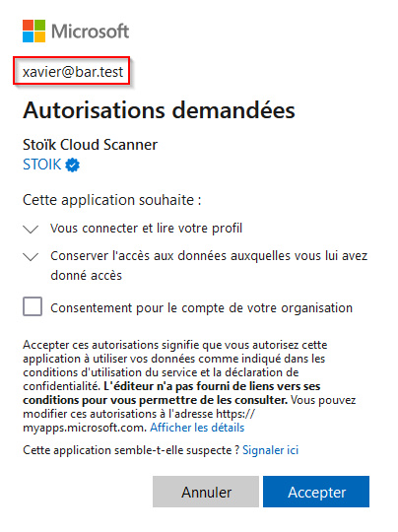
Task: Click the blue verified publisher badge
Action: tap(72, 165)
